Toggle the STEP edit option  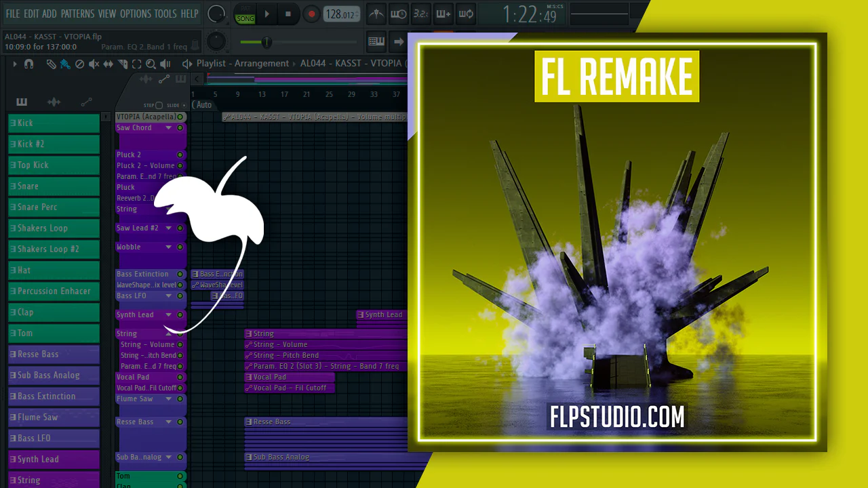(x=159, y=105)
